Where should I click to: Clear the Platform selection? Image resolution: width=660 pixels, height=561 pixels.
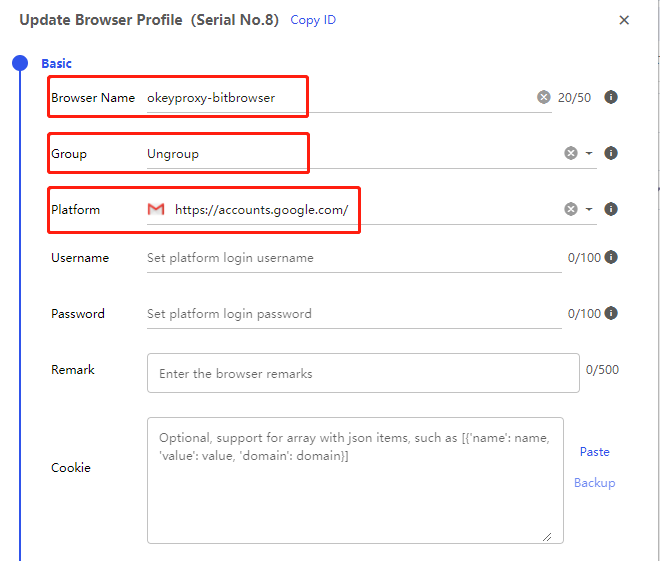click(571, 209)
